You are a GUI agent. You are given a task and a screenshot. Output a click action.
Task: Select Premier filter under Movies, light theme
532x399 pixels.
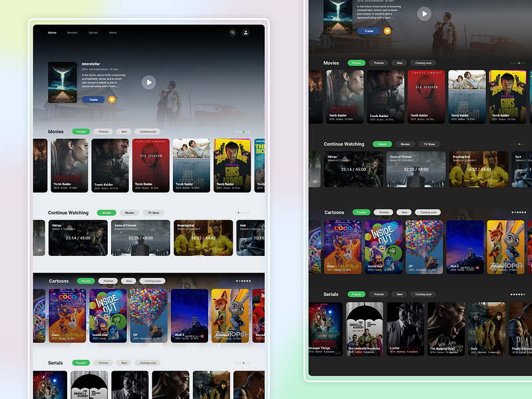(104, 132)
